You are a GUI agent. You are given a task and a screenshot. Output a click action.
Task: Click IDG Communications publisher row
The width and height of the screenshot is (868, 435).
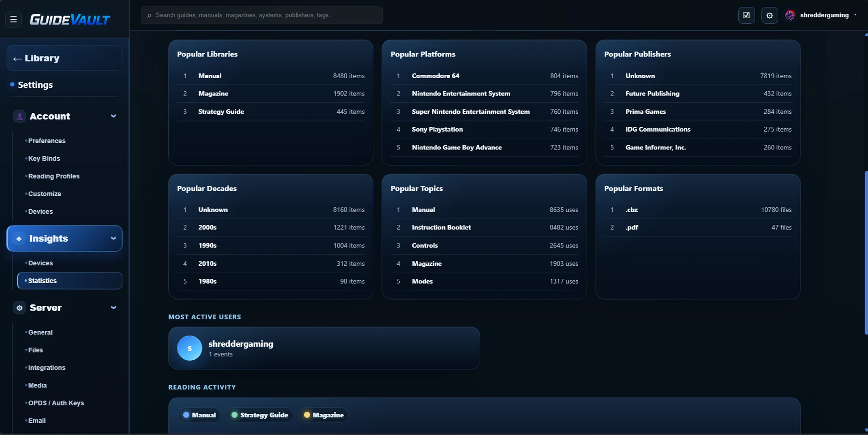click(x=698, y=129)
